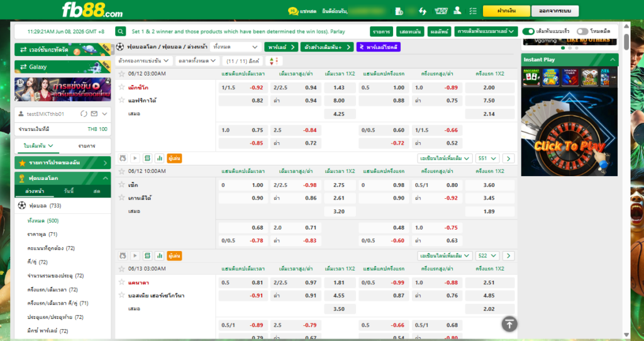Click the ตัวสร้างเดิมพัน+ bet builder button
The height and width of the screenshot is (341, 644).
click(x=327, y=47)
